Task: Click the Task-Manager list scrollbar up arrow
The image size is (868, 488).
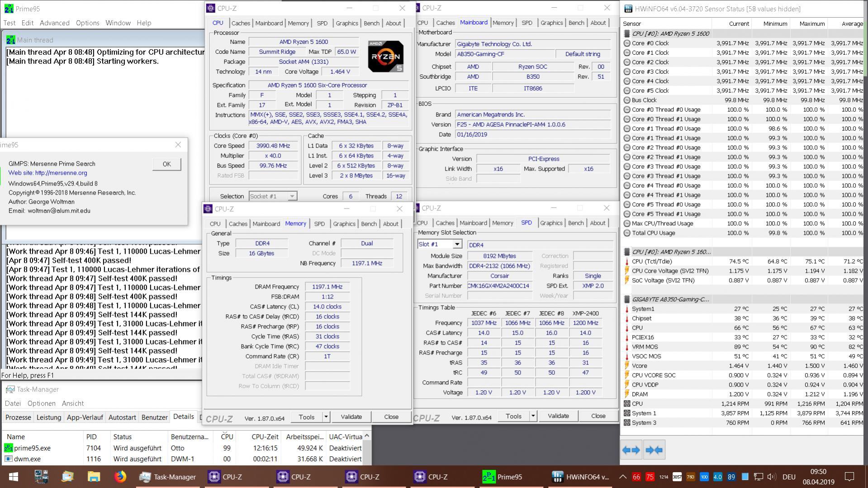Action: (367, 436)
